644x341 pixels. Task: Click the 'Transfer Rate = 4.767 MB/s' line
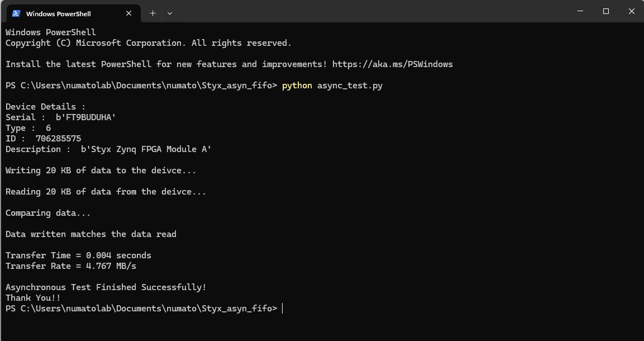tap(71, 266)
